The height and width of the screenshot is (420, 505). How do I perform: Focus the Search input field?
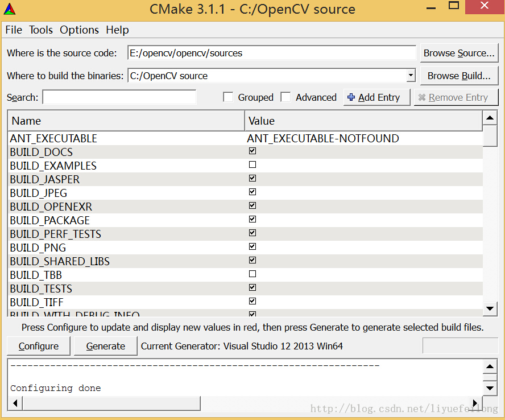point(119,97)
